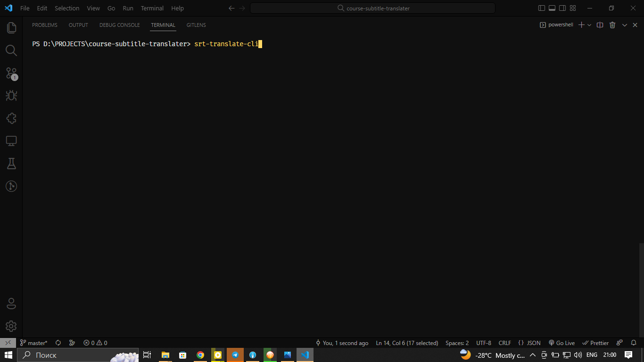Click the 'You, 1 second ago' blame

coord(342,343)
